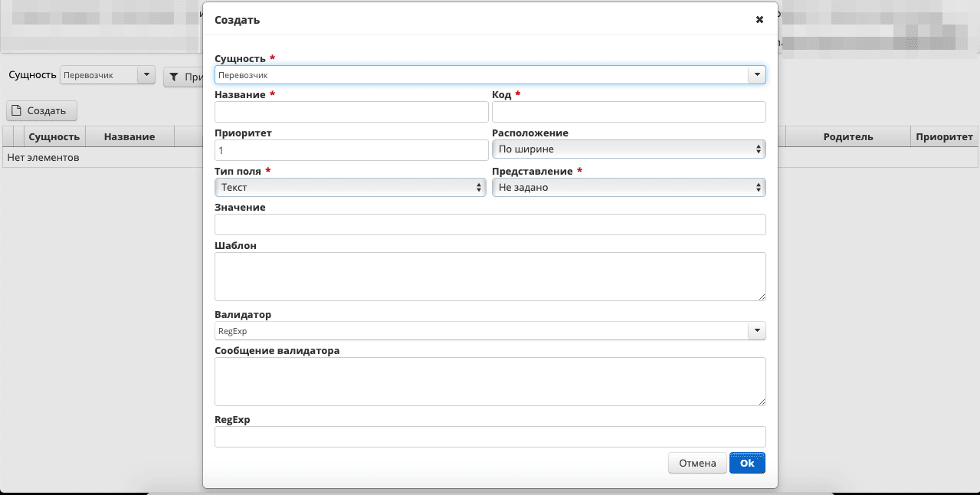Focus the Код input field
The height and width of the screenshot is (495, 980).
coord(628,112)
